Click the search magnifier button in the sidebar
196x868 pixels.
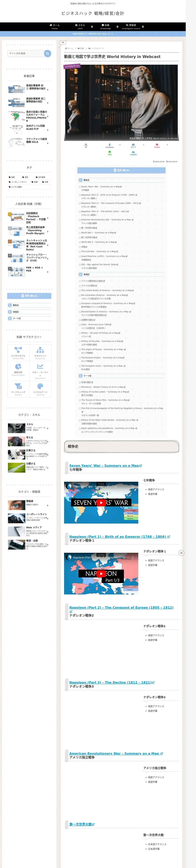pos(47,53)
